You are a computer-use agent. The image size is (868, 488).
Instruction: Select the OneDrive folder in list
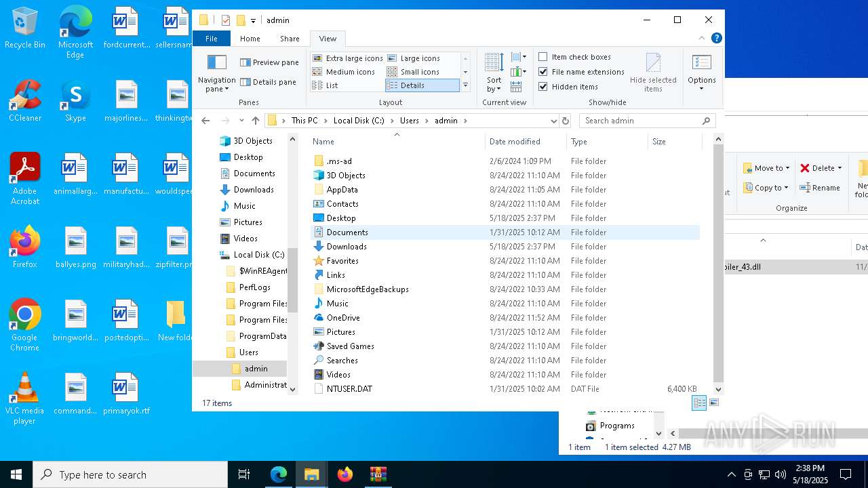(505, 318)
